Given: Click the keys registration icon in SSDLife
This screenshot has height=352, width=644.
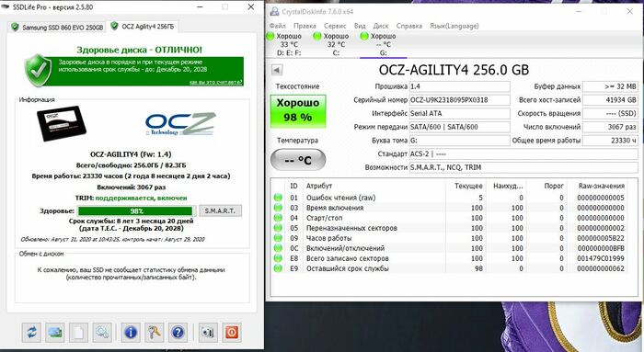Looking at the screenshot, I should pos(154,332).
